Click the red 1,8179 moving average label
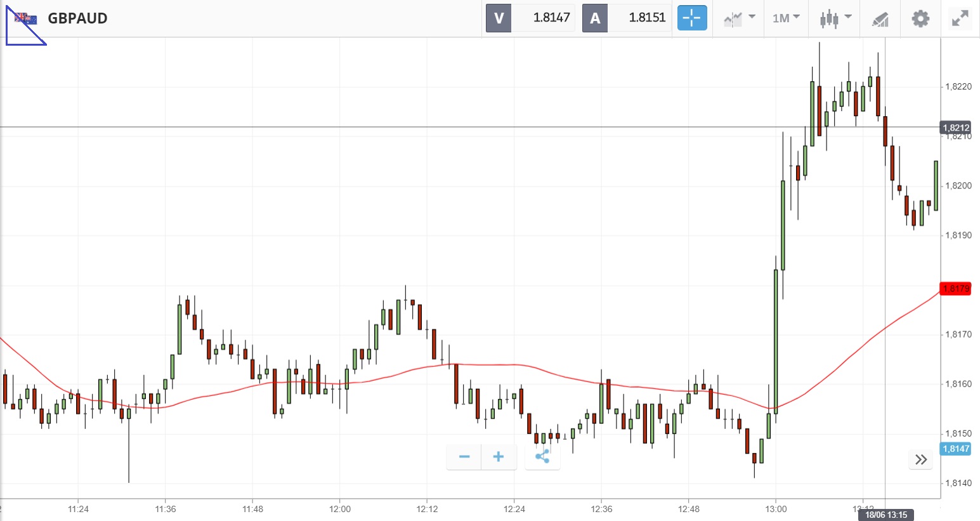The image size is (980, 521). 955,289
